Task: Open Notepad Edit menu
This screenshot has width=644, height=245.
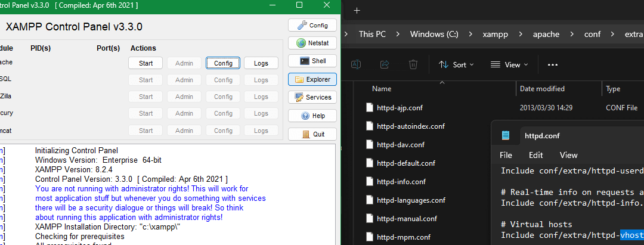Action: [x=535, y=155]
